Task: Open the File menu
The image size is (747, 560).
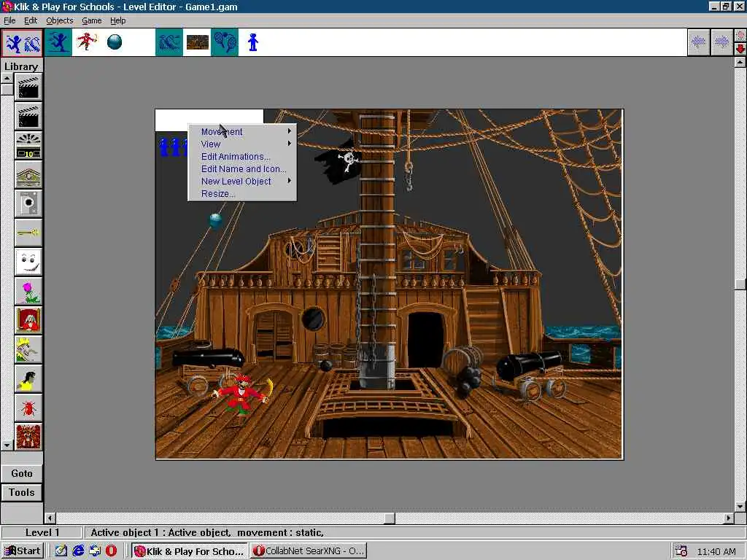Action: point(9,20)
